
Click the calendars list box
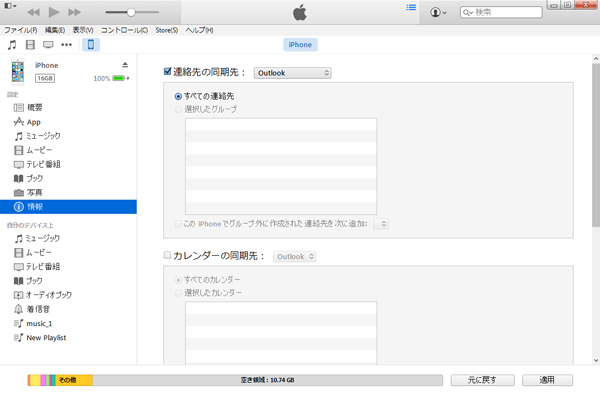pyautogui.click(x=281, y=333)
